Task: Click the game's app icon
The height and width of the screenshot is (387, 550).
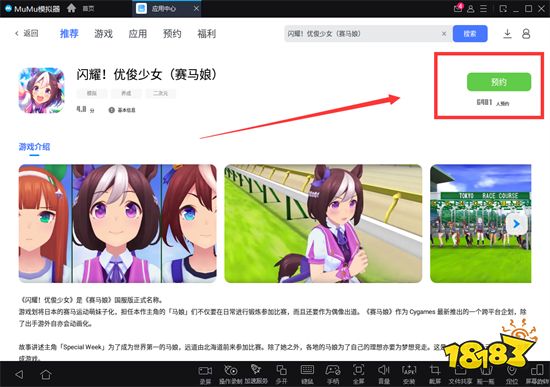Action: [42, 91]
